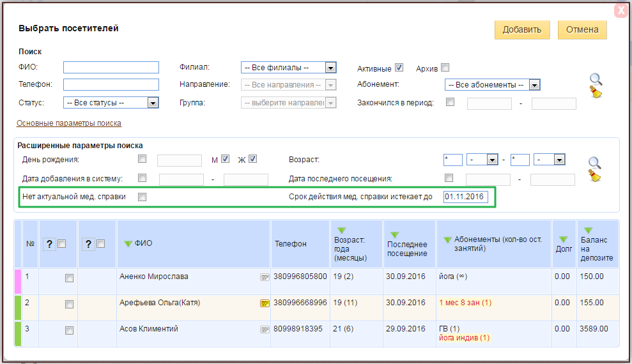Enable the Архив checkbox
Screen dimensions: 632x364
pyautogui.click(x=445, y=68)
